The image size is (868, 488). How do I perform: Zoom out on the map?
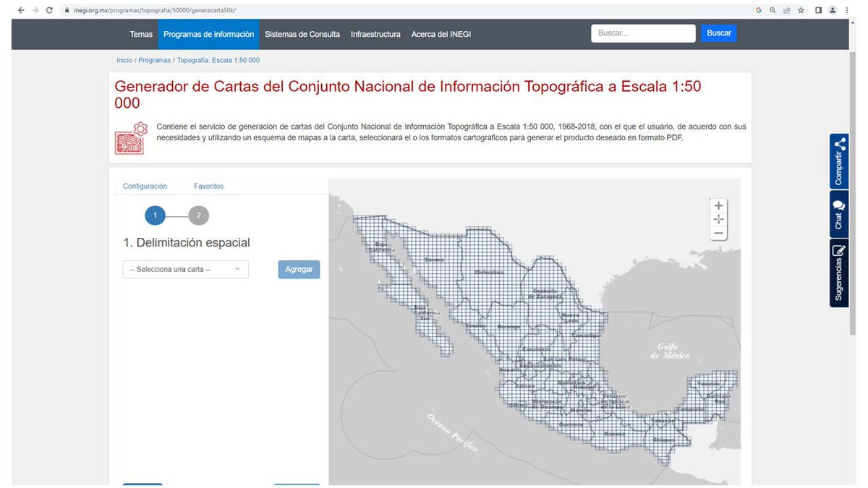(x=718, y=233)
